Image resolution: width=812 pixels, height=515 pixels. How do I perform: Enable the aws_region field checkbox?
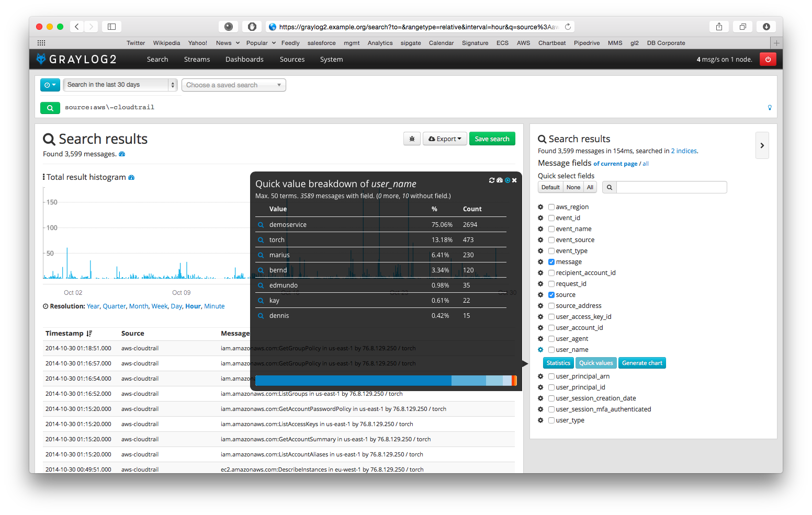(551, 207)
